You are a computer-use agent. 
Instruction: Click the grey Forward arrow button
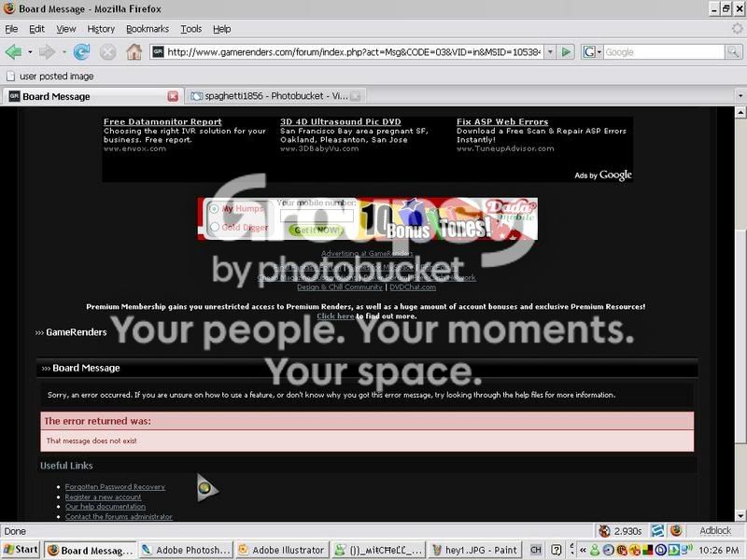(47, 52)
